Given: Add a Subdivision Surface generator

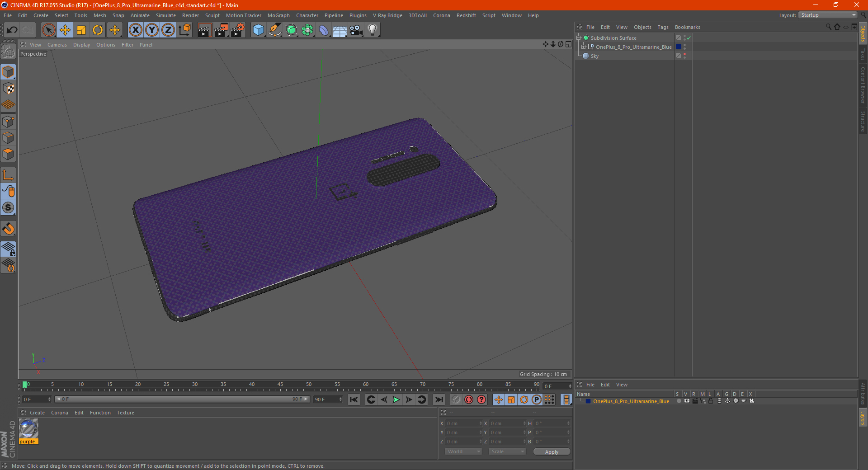Looking at the screenshot, I should coord(291,30).
